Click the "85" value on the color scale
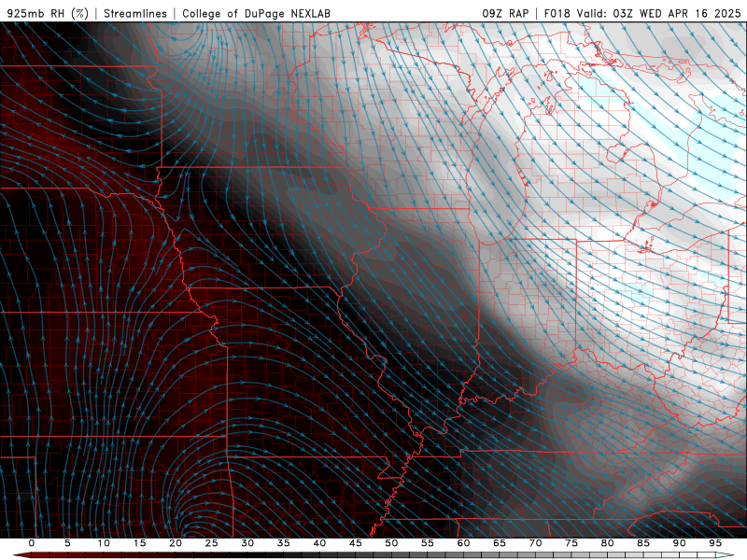 [x=642, y=543]
